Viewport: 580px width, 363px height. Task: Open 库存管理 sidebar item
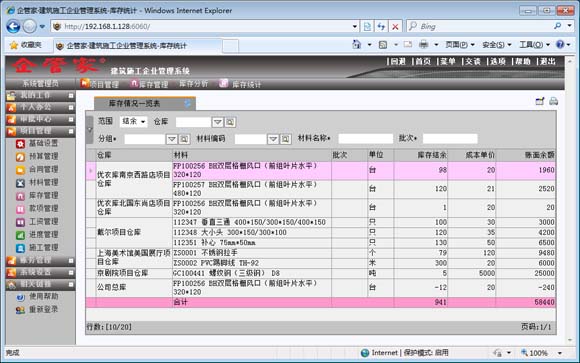[x=43, y=195]
